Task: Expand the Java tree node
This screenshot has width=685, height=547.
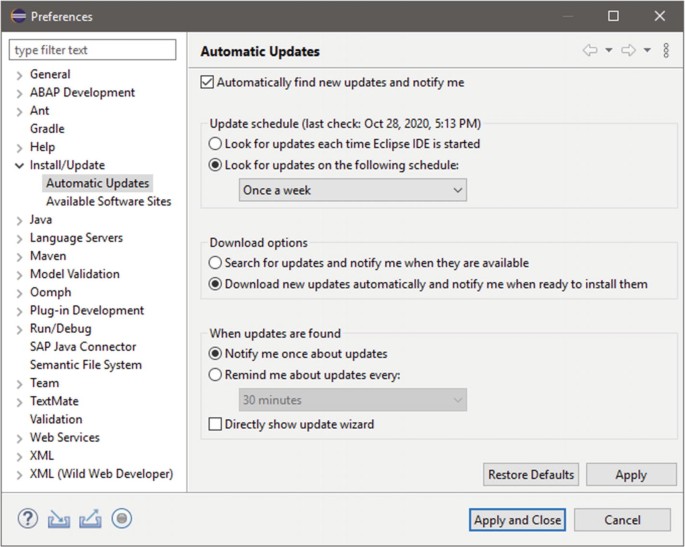Action: [x=19, y=220]
